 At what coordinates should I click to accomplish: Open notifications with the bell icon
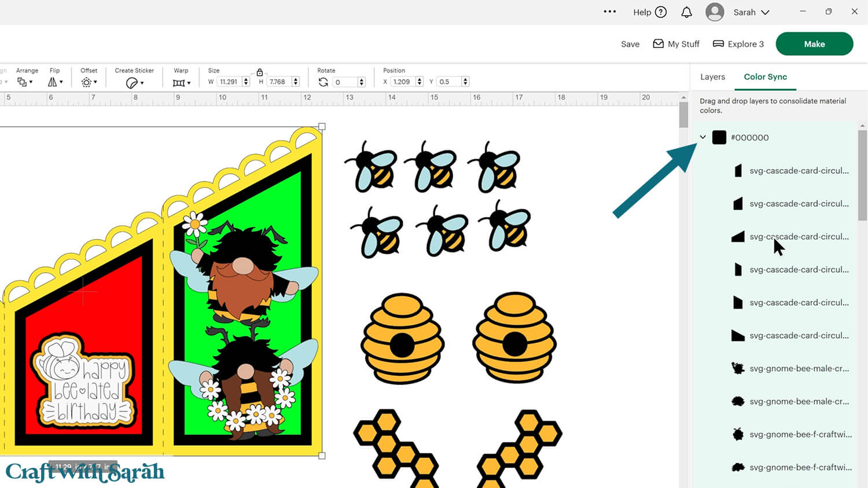coord(686,12)
